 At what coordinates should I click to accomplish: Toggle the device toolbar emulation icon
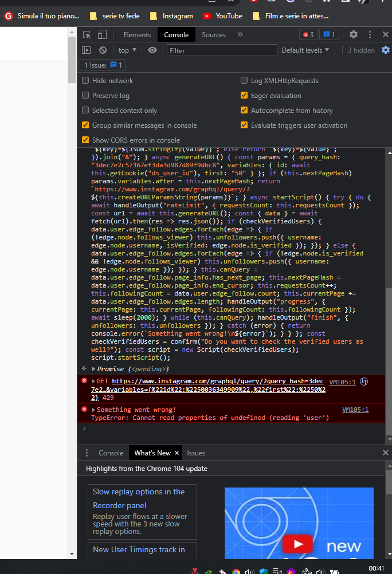[x=101, y=34]
